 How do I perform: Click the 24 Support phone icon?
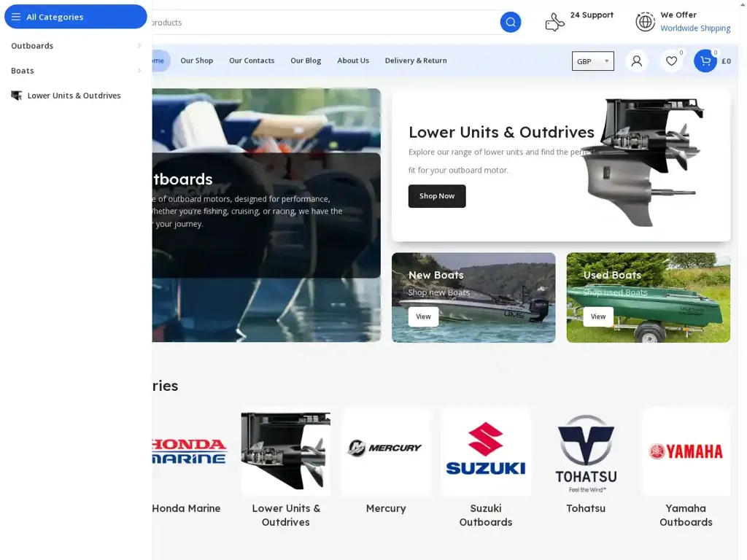coord(554,21)
